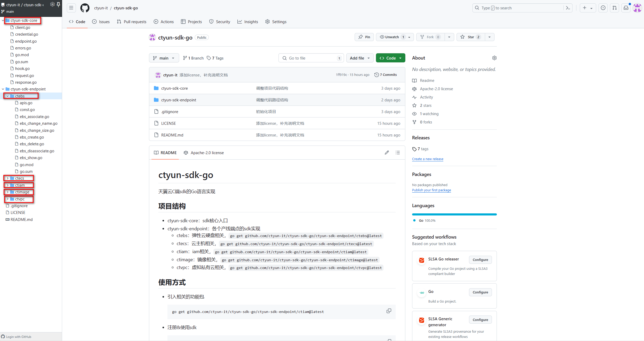Switch to the Issues tab
Viewport: 644px width, 341px height.
pos(101,22)
